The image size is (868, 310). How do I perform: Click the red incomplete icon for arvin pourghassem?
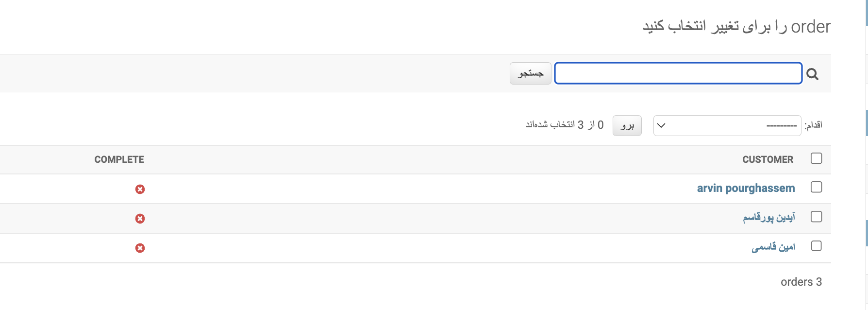pyautogui.click(x=140, y=189)
